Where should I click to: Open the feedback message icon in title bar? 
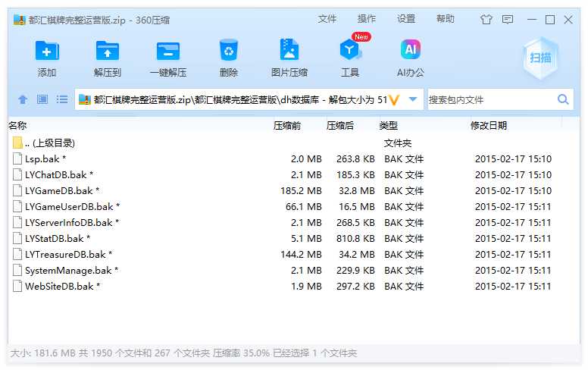point(508,19)
